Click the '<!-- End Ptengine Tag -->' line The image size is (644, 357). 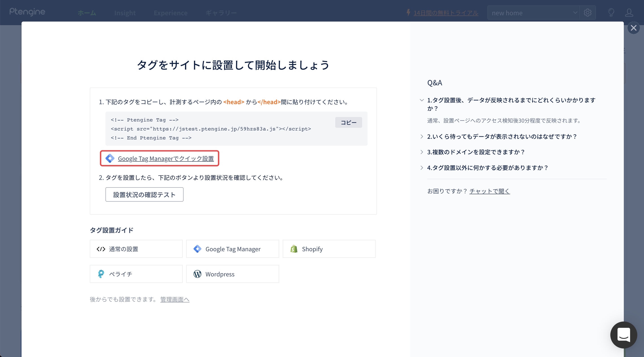point(151,138)
